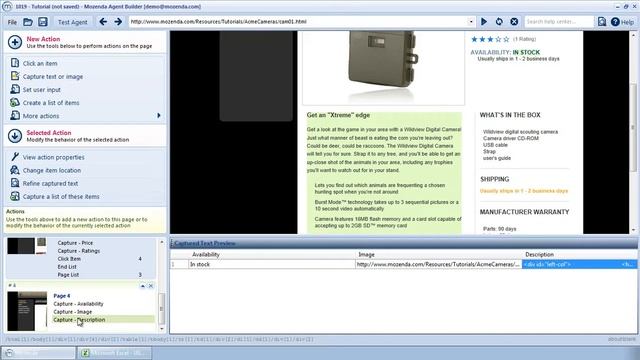Click the View action properties wrench icon

pyautogui.click(x=15, y=157)
